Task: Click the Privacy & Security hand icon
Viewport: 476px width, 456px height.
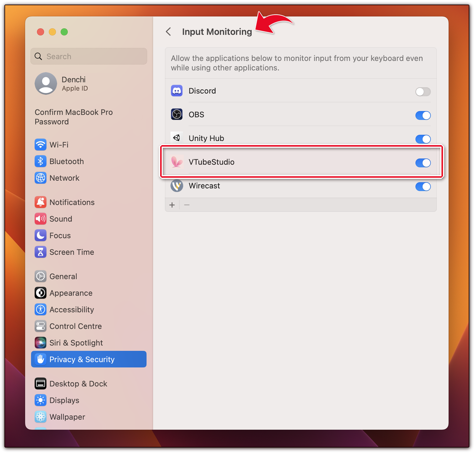Action: click(41, 359)
